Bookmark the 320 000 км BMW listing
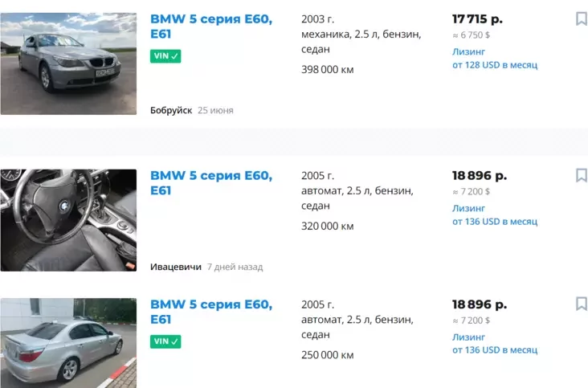Viewport: 588px width, 388px height. 582,175
